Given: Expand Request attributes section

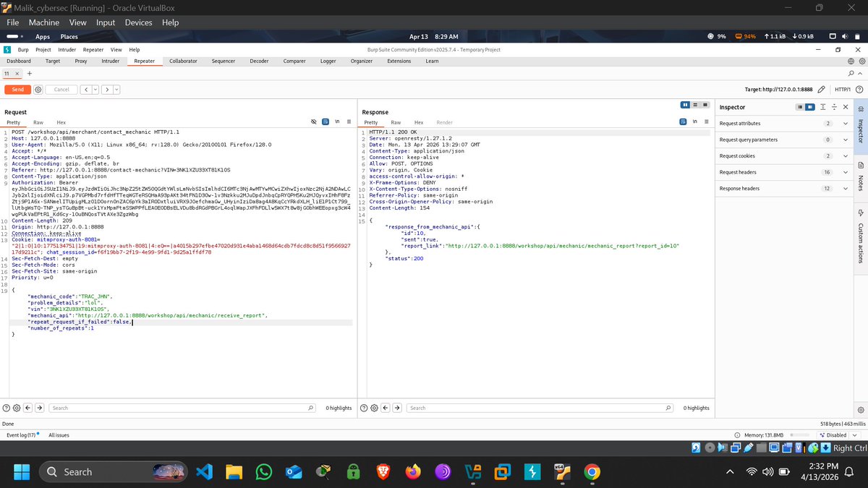Looking at the screenshot, I should click(845, 124).
